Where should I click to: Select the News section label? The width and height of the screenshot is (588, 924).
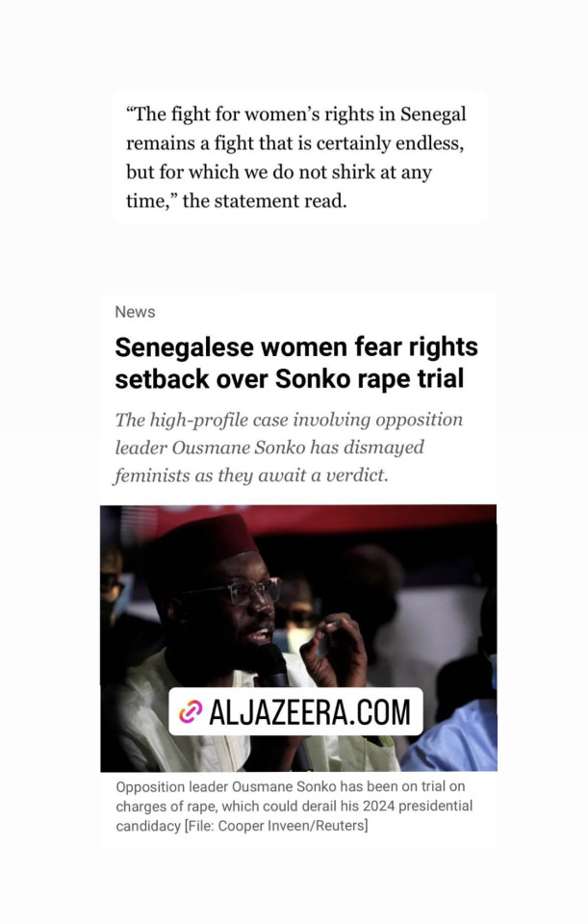click(x=135, y=312)
